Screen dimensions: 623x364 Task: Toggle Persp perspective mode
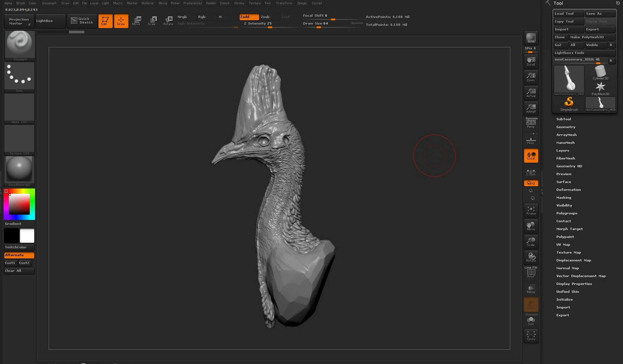tap(531, 124)
